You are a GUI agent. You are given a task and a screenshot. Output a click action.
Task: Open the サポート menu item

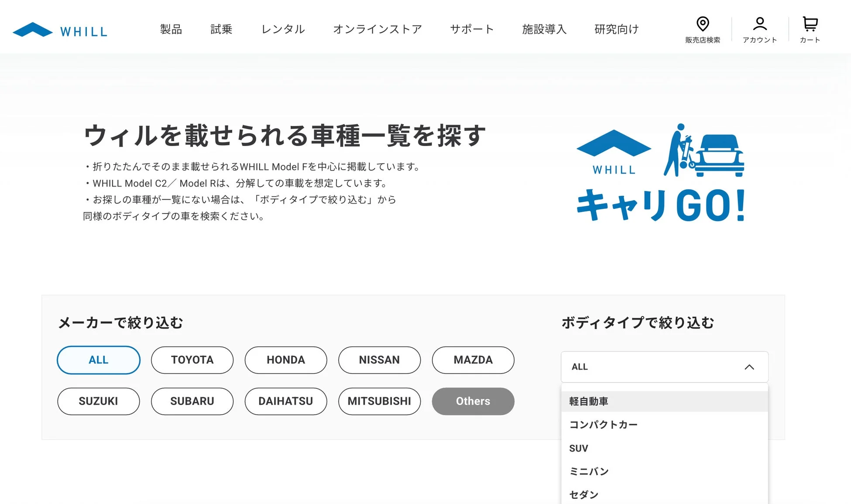pyautogui.click(x=472, y=29)
